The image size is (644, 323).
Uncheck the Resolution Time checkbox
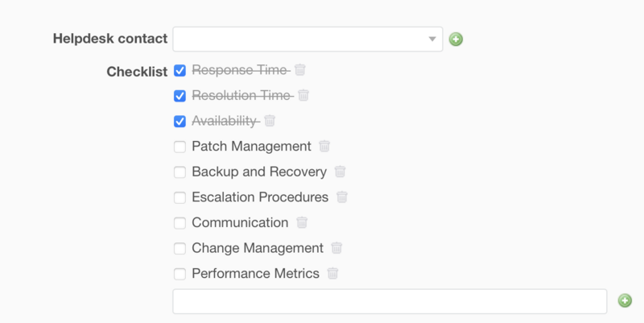(180, 96)
